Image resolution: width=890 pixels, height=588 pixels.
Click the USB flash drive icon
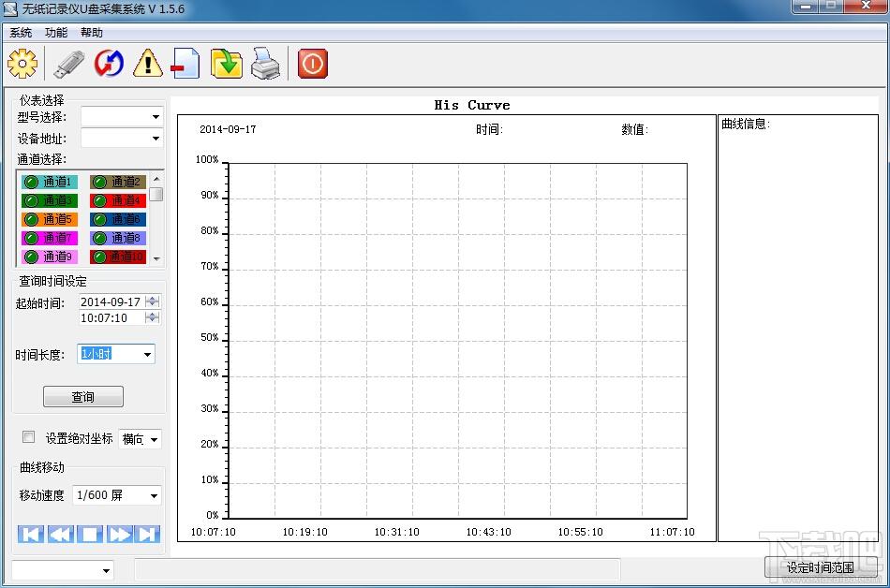tap(68, 64)
